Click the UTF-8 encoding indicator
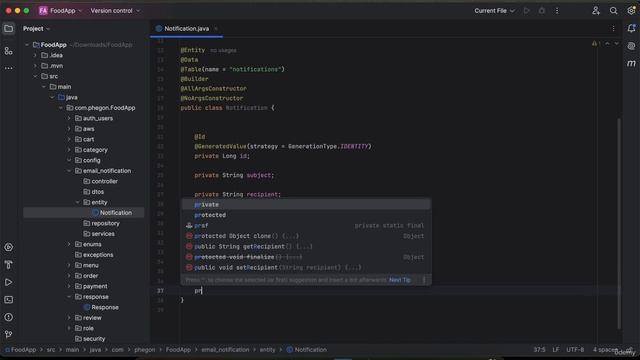 point(575,350)
